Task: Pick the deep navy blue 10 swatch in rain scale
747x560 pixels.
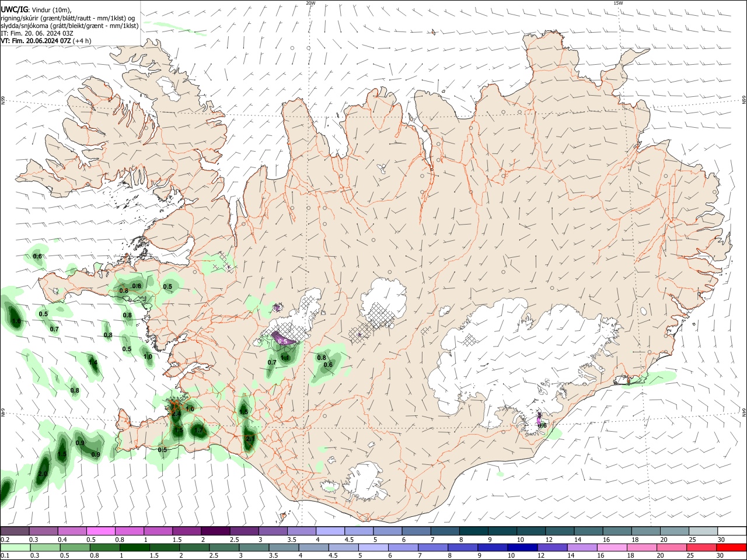Action: tap(523, 548)
